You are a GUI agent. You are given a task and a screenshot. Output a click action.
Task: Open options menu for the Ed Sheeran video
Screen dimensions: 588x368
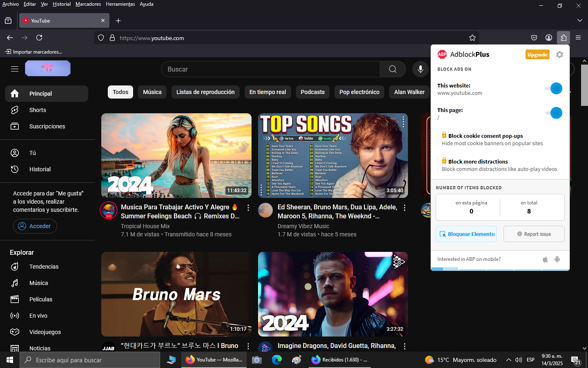coord(405,208)
